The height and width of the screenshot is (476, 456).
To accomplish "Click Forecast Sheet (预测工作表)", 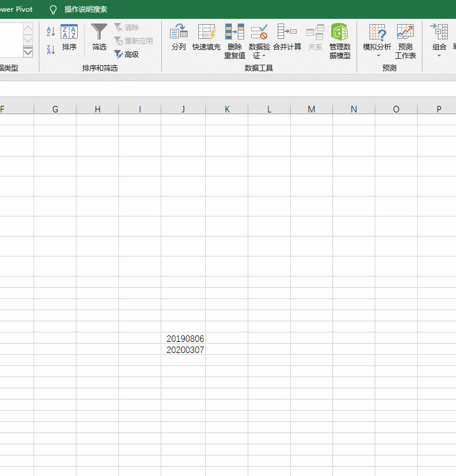I will (x=405, y=41).
